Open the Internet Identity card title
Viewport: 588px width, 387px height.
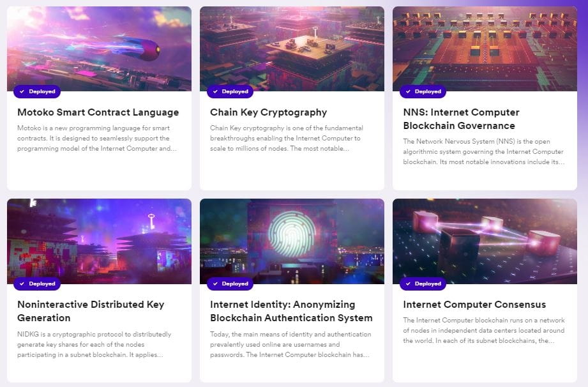point(291,311)
